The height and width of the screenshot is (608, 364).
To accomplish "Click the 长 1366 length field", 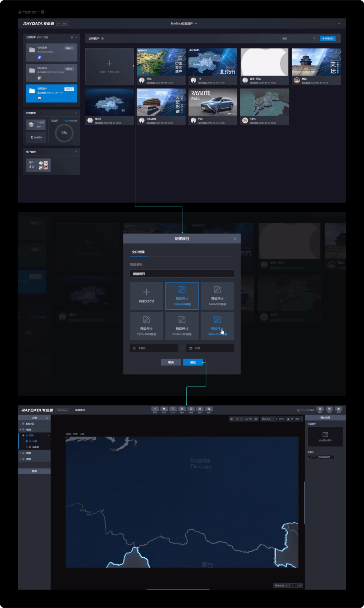I will [x=154, y=348].
